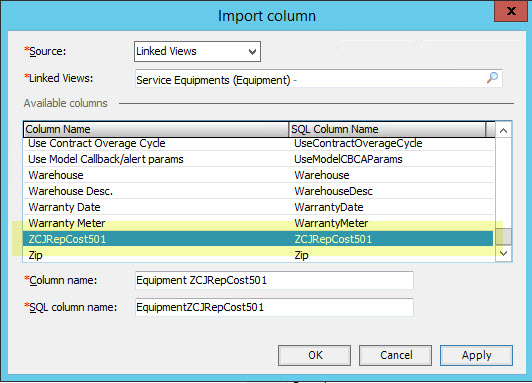This screenshot has width=532, height=383.
Task: Click the UseModelCBCAParams SQL column cell
Action: [348, 159]
